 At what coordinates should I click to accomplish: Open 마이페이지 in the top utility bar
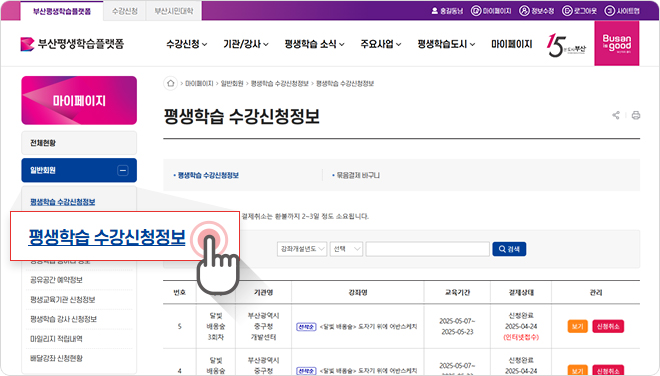(x=491, y=11)
